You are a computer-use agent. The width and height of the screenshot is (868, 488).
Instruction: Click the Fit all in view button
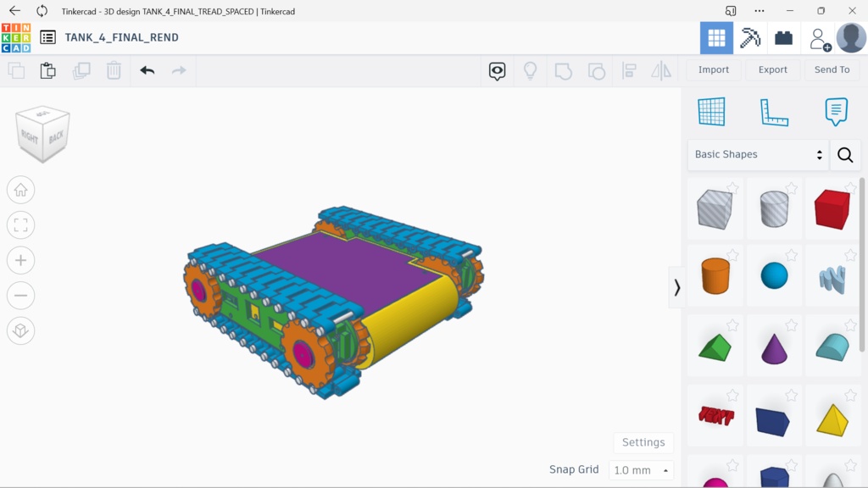pyautogui.click(x=20, y=225)
